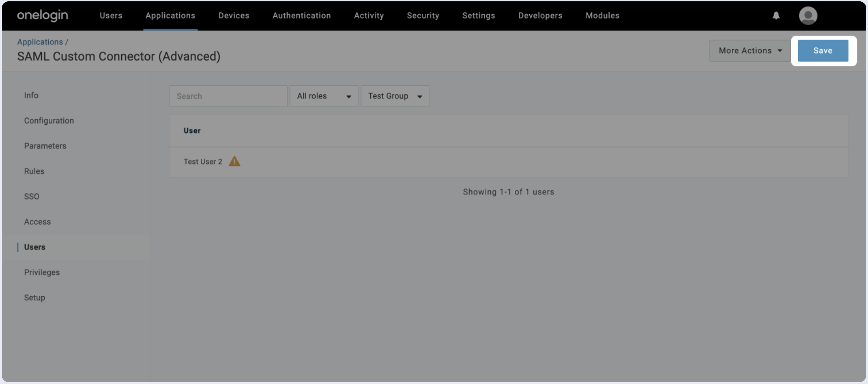This screenshot has width=868, height=384.
Task: Open the Test Group filter dropdown
Action: pos(394,96)
